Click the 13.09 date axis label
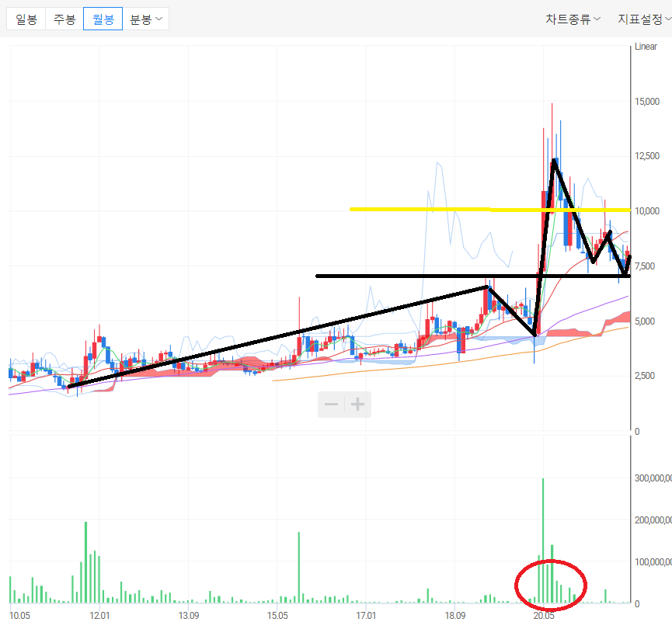Image resolution: width=672 pixels, height=629 pixels. (189, 615)
